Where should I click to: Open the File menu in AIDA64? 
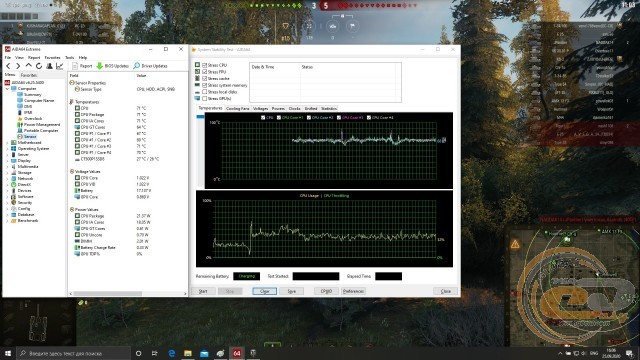8,58
